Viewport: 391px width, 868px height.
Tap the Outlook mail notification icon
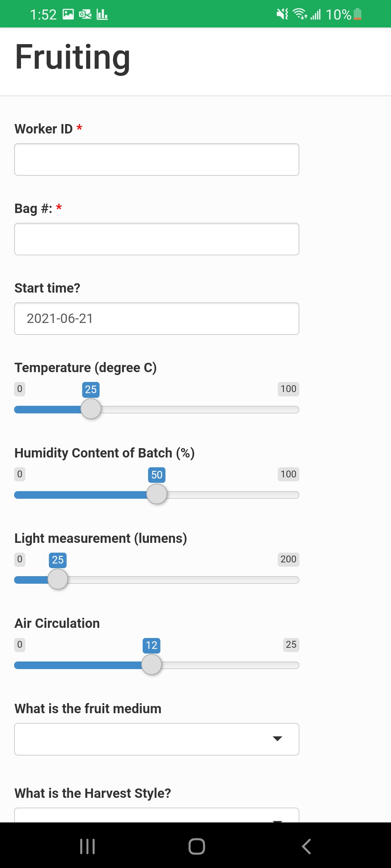(x=85, y=14)
